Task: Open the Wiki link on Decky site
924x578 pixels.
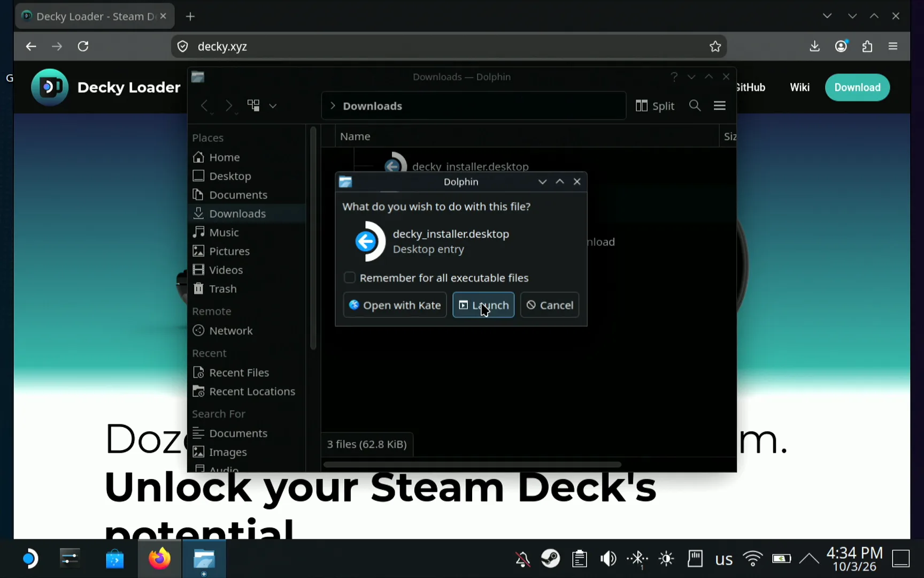Action: [x=800, y=87]
